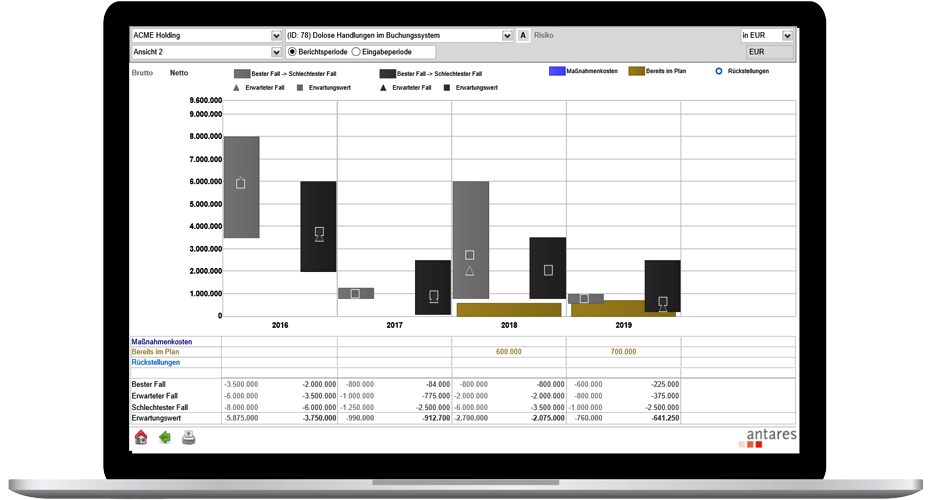Click the home icon at bottom left
Screen dimensions: 928x500
click(140, 437)
